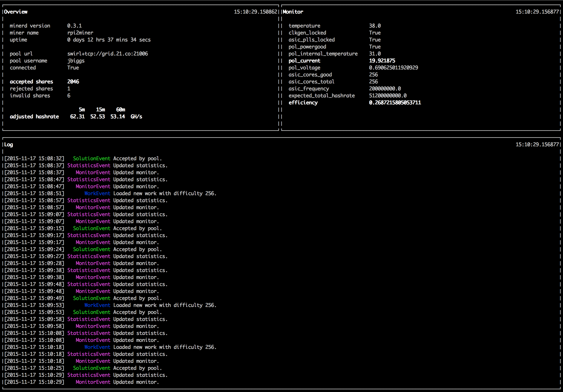Image resolution: width=563 pixels, height=392 pixels.
Task: Click the pool username jbiggs
Action: coord(76,61)
